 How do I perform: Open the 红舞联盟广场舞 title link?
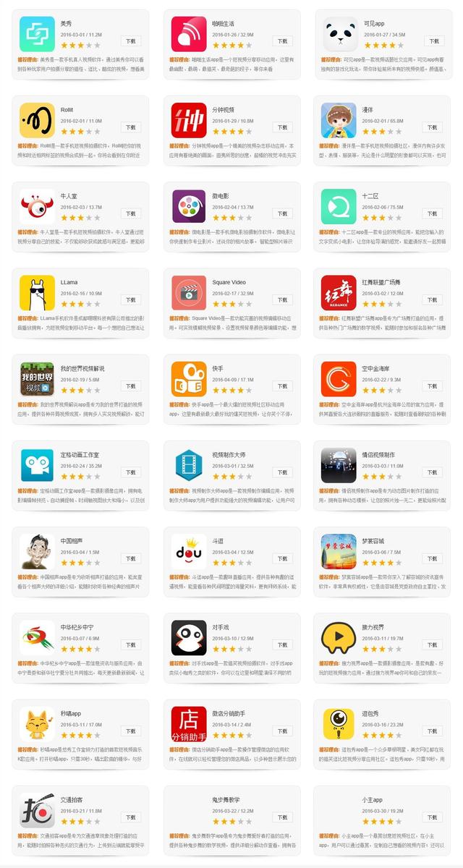point(383,281)
